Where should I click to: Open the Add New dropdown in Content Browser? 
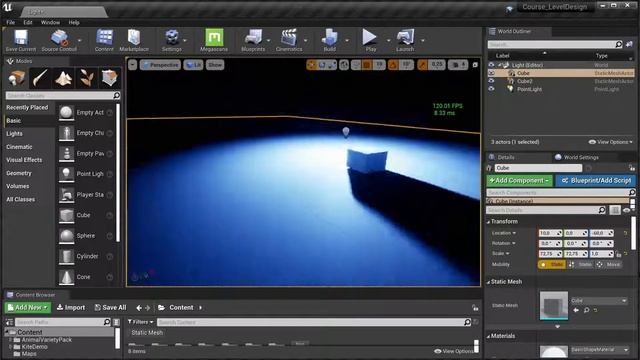coord(28,307)
